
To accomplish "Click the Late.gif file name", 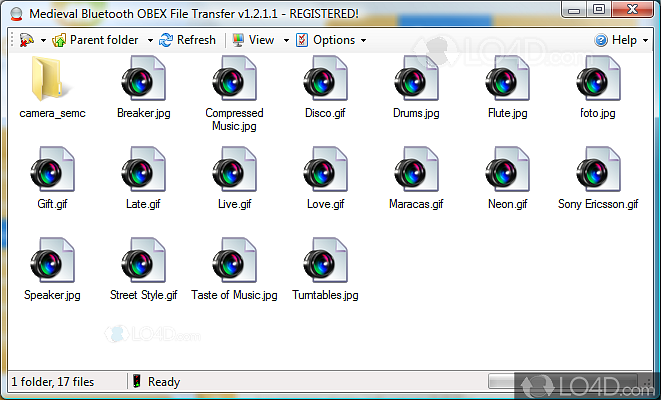I will (x=143, y=204).
